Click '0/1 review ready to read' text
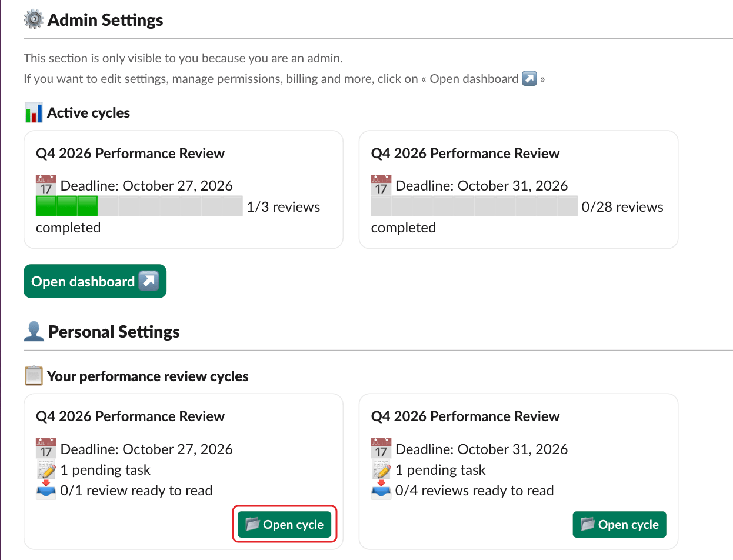Screen dimensions: 733x560 tap(136, 491)
